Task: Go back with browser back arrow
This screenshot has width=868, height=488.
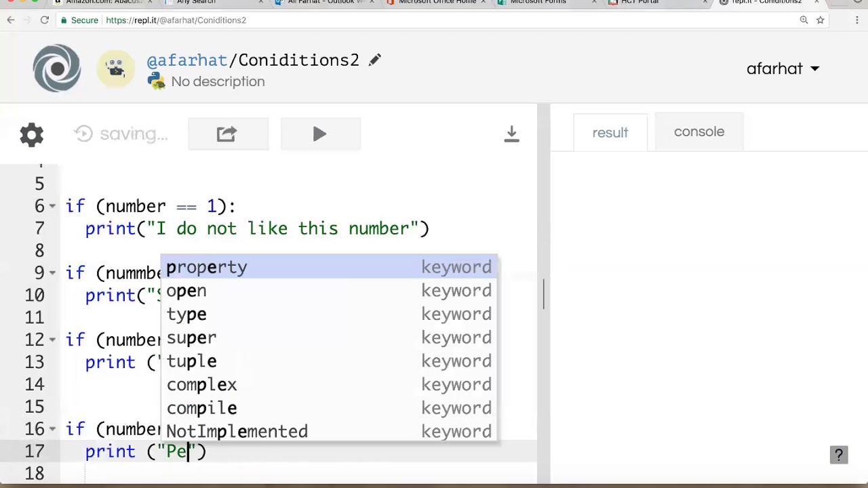Action: pyautogui.click(x=11, y=20)
